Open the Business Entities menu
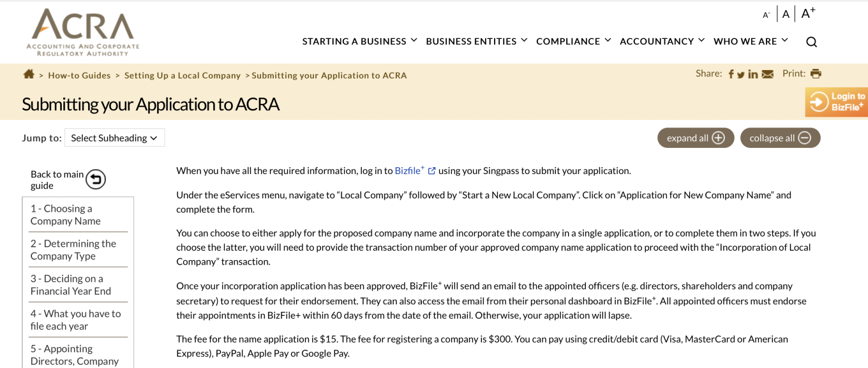The width and height of the screenshot is (868, 368). coord(476,41)
